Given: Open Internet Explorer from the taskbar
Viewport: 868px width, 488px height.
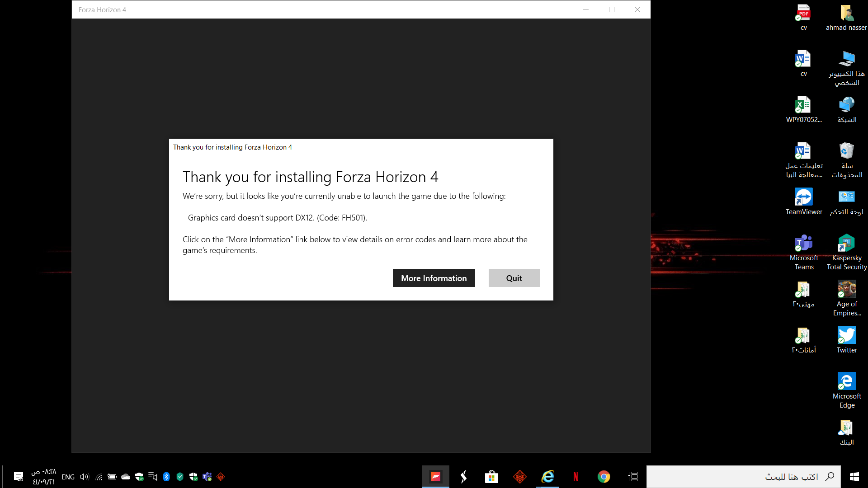Looking at the screenshot, I should (547, 477).
